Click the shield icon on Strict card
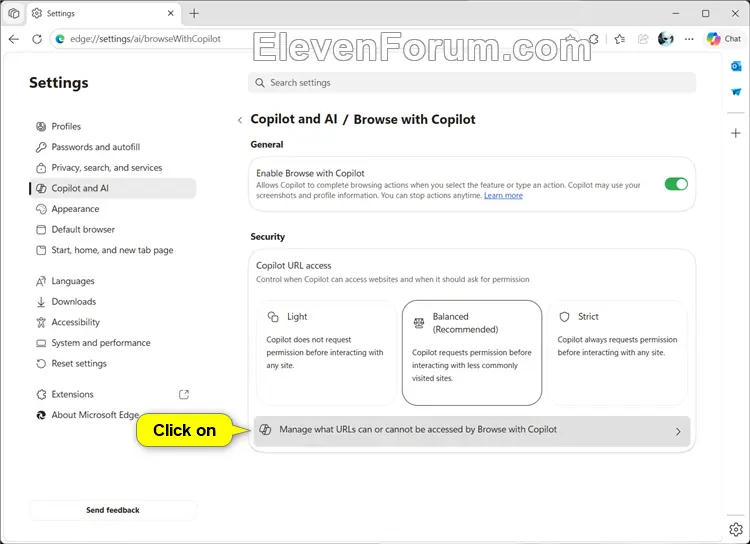The image size is (750, 544). pyautogui.click(x=564, y=317)
